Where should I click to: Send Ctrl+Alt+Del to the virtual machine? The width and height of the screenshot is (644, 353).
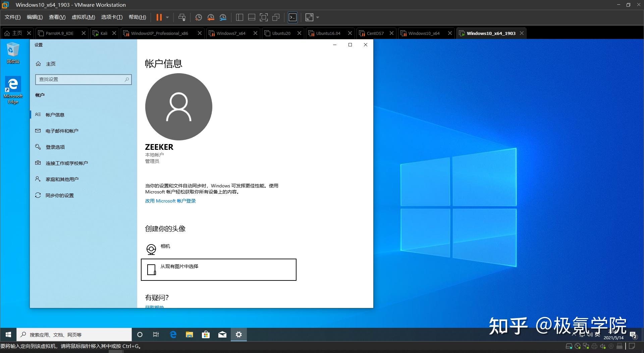pyautogui.click(x=182, y=17)
